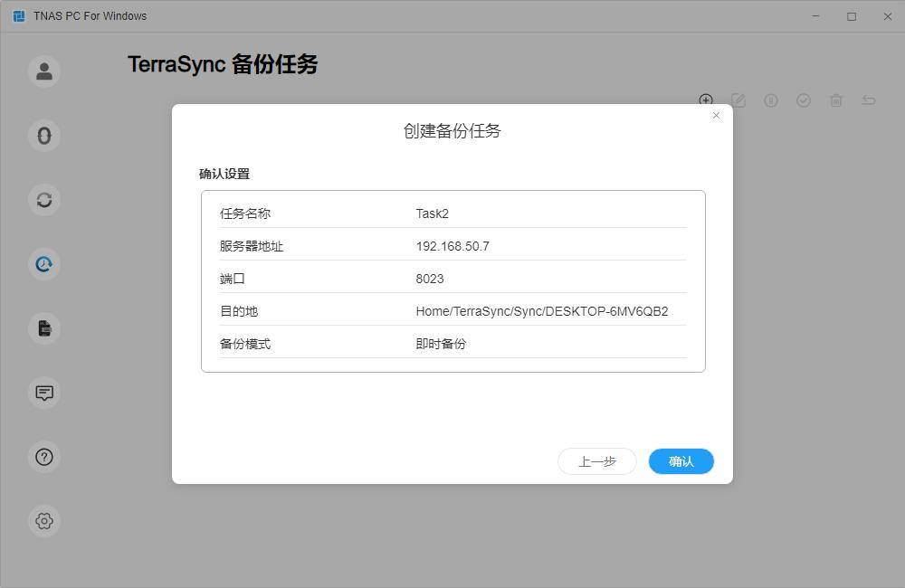Click the Task2 task name value
This screenshot has height=588, width=905.
pos(432,213)
